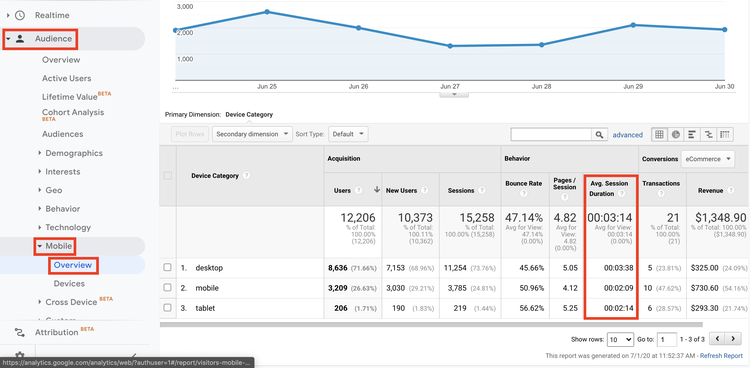The image size is (750, 368).
Task: Switch to pie chart percentage view
Action: tap(676, 134)
